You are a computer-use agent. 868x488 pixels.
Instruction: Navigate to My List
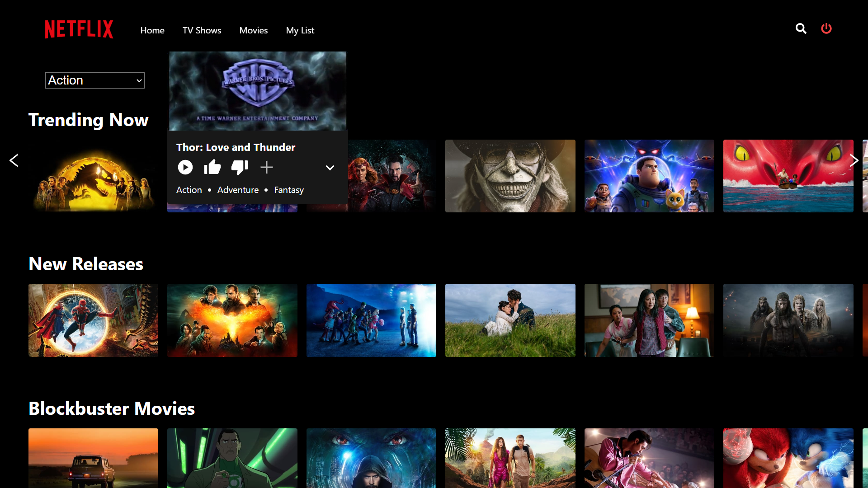[300, 30]
